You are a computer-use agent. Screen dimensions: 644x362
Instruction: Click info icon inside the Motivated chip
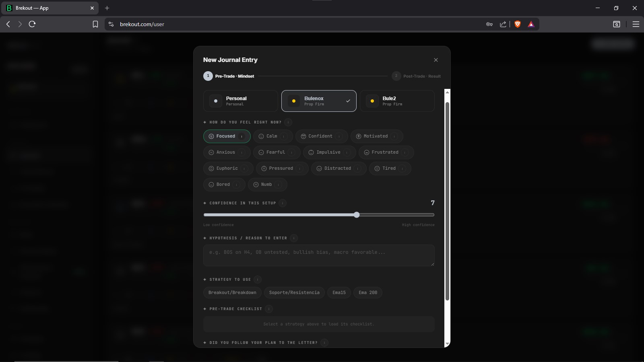394,136
